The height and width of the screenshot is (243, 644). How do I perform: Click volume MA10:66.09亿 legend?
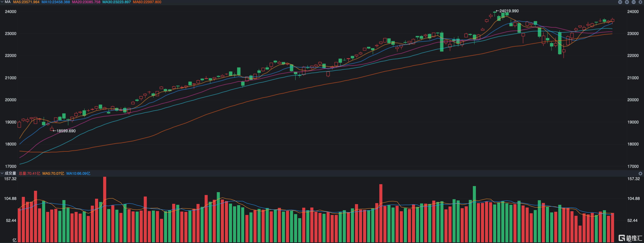pos(78,173)
